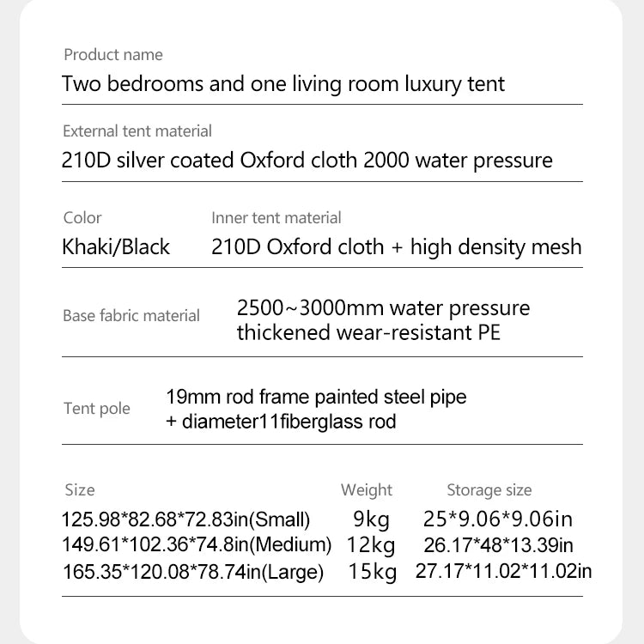This screenshot has height=644, width=644.
Task: Click the 'Size' column header
Action: coord(80,490)
